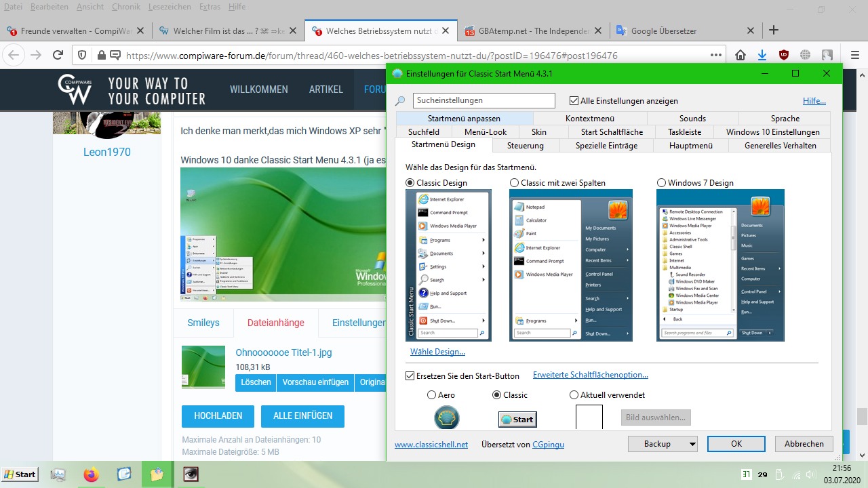Switch to Menü-Look tab

486,132
